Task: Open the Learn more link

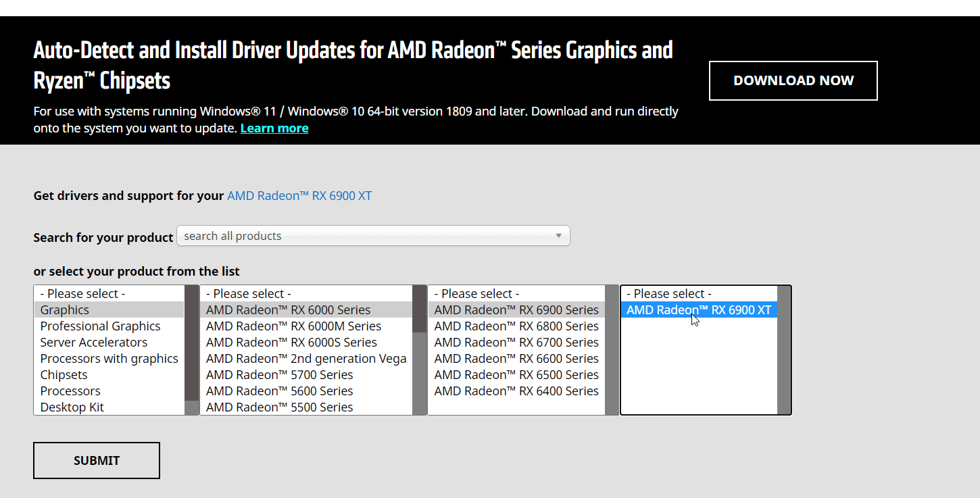Action: coord(274,128)
